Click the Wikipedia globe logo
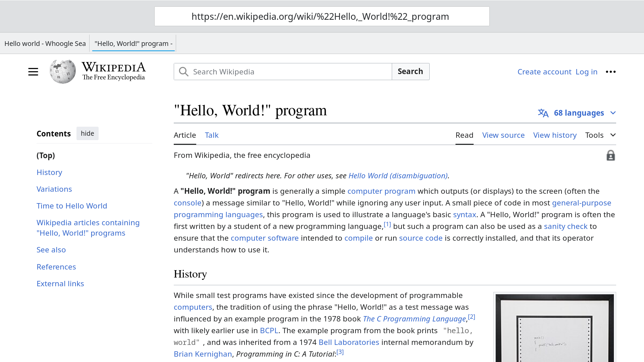This screenshot has width=644, height=362. pos(63,71)
